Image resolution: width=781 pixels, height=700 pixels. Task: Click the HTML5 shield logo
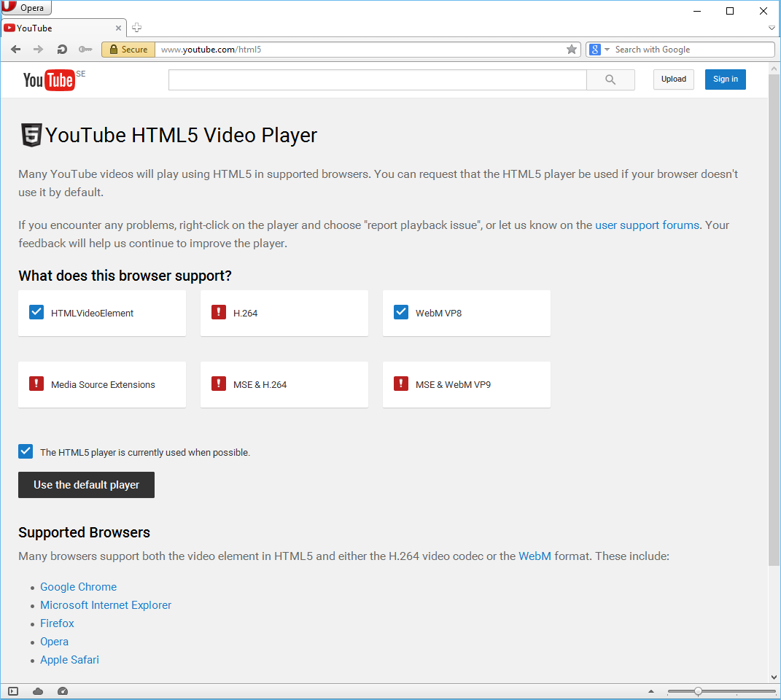[x=31, y=135]
